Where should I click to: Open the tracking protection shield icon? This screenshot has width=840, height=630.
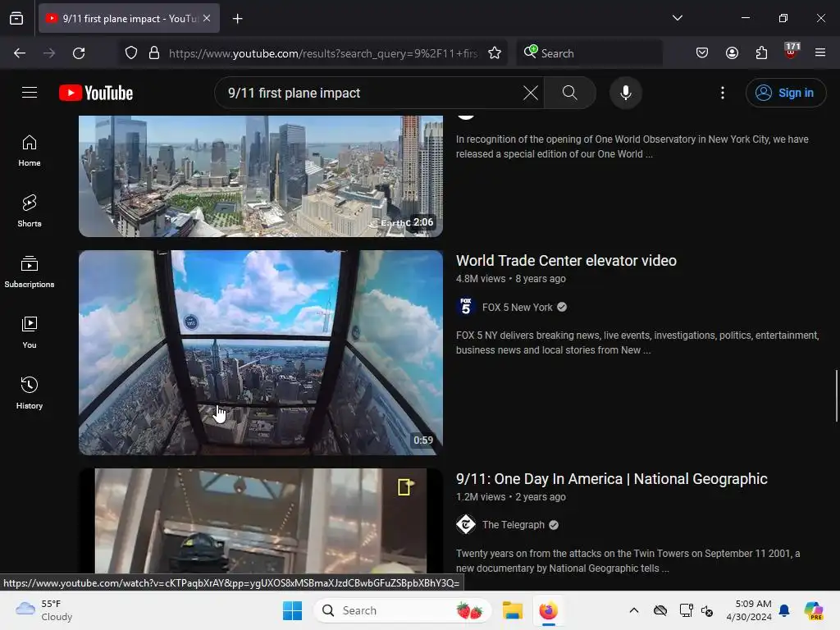131,53
